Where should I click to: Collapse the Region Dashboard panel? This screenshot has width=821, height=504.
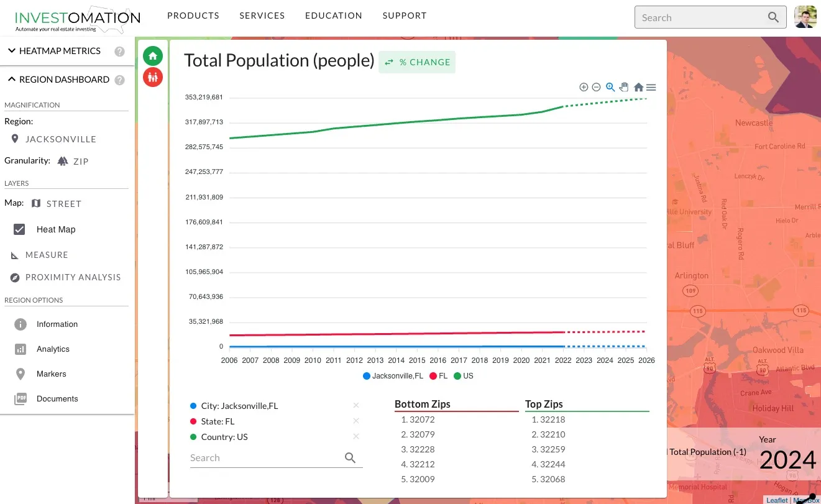pyautogui.click(x=11, y=79)
